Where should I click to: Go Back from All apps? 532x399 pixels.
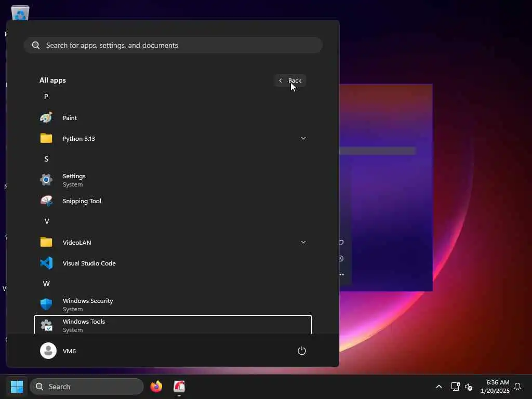tap(290, 81)
